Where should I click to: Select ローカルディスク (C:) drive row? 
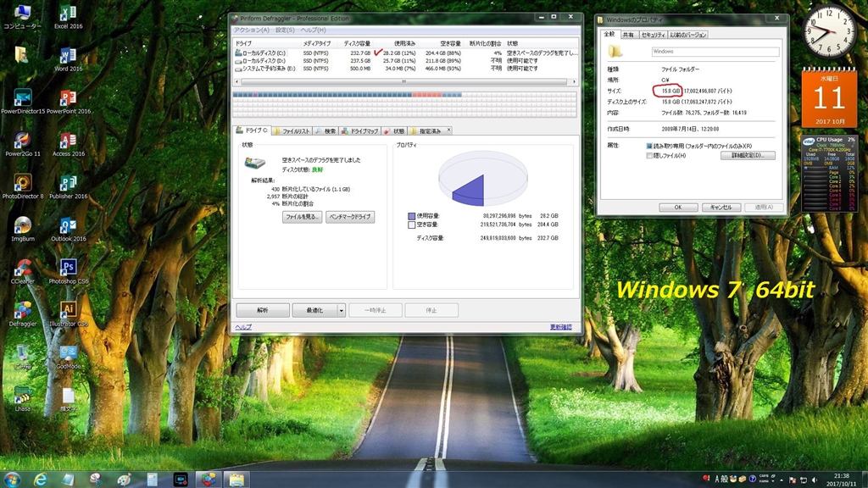coord(406,53)
